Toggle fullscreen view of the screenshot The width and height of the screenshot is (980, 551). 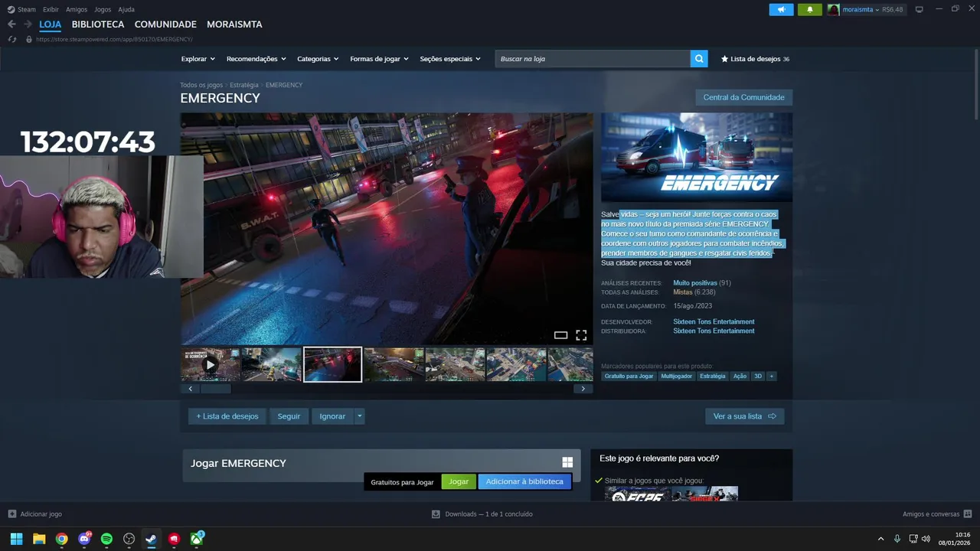581,335
